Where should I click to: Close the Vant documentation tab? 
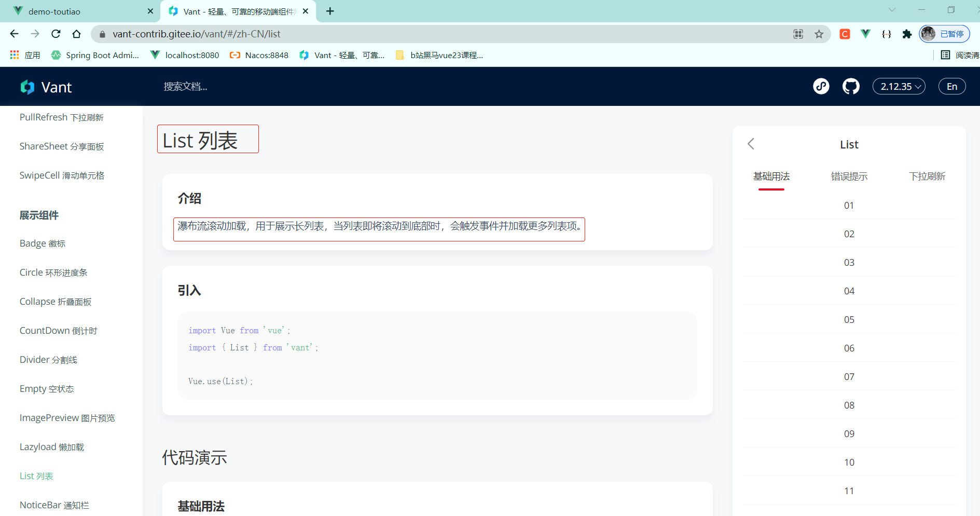tap(306, 11)
